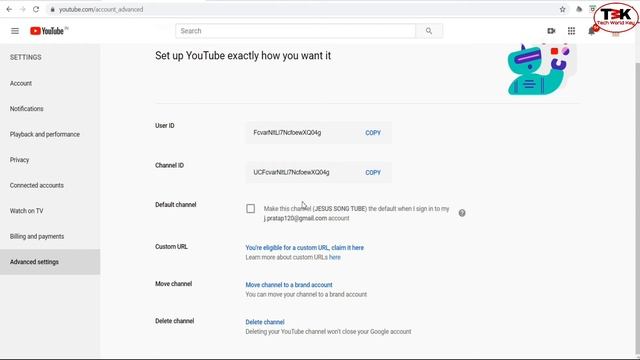Open the hamburger guide menu

click(15, 31)
